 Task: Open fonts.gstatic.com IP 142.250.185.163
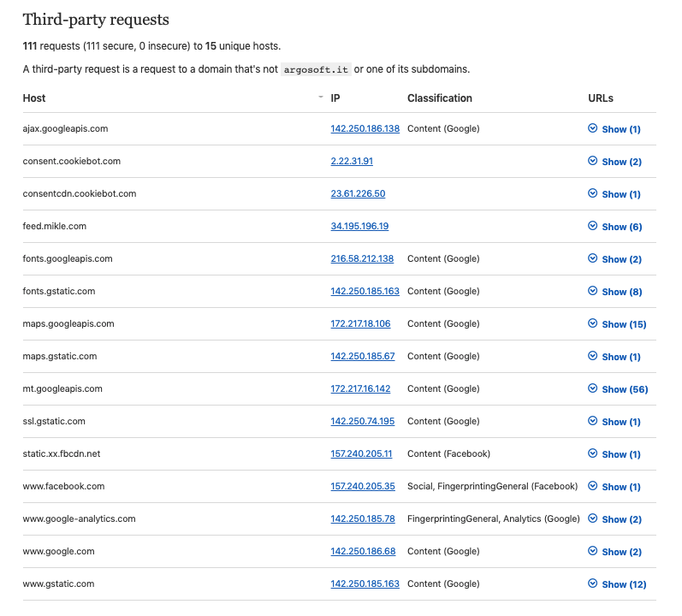point(365,291)
